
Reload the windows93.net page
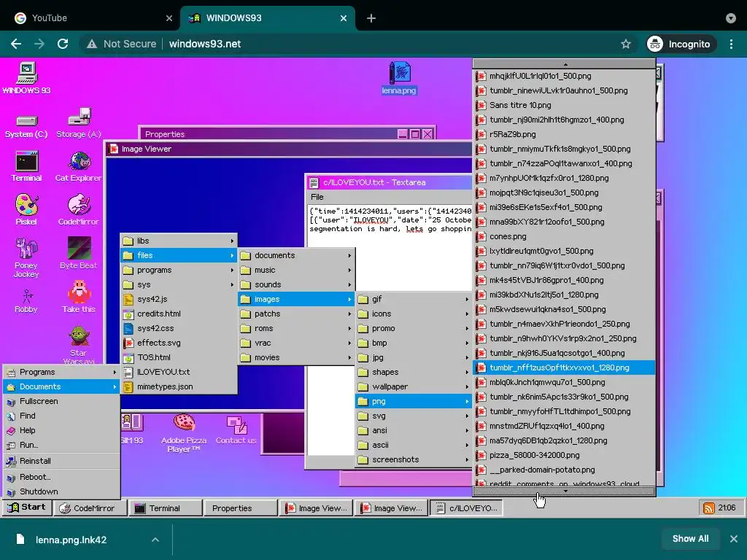63,44
